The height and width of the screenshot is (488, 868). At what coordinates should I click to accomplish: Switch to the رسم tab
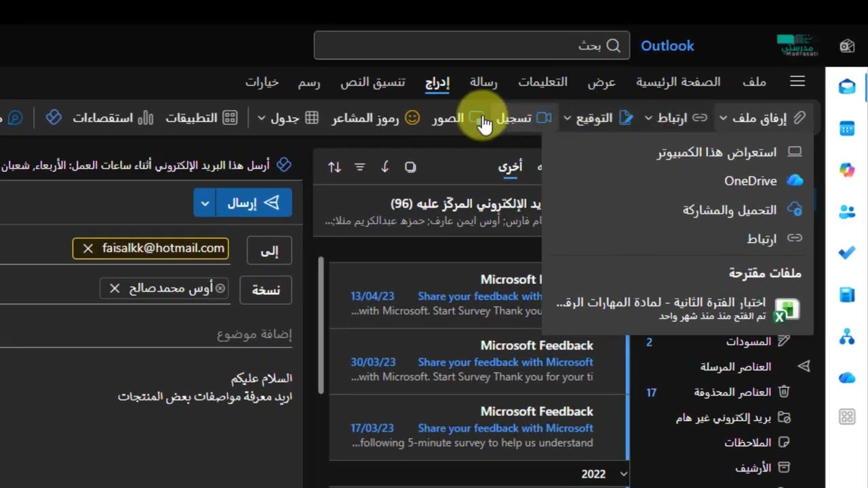coord(309,82)
